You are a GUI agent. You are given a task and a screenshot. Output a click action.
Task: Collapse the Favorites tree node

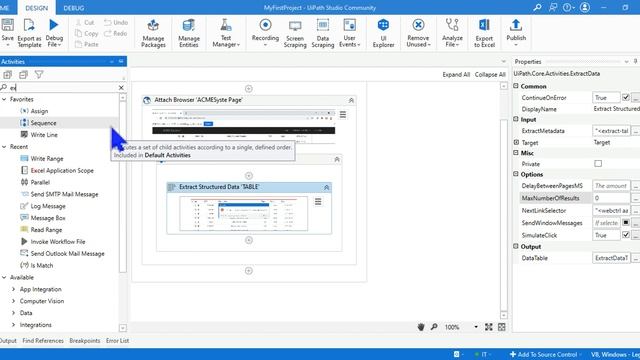4,99
